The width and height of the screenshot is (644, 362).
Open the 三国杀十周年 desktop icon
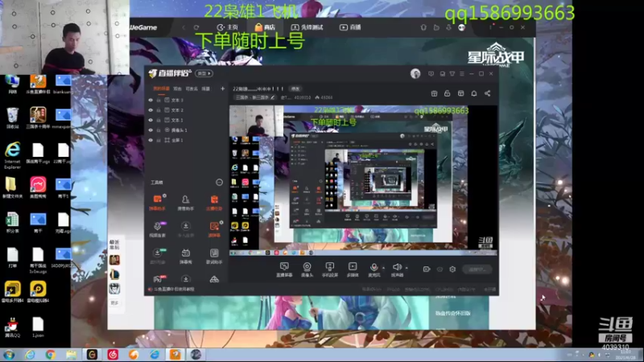(x=38, y=117)
